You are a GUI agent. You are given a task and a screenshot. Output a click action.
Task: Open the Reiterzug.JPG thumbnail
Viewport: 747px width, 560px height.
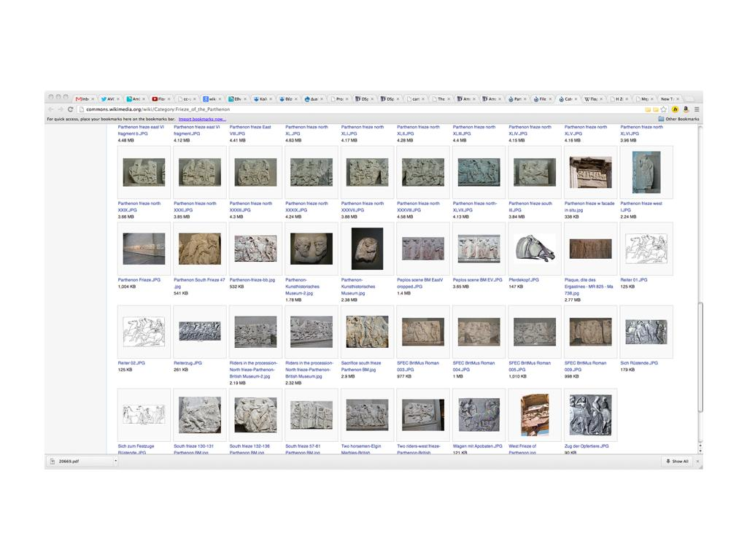click(x=200, y=332)
